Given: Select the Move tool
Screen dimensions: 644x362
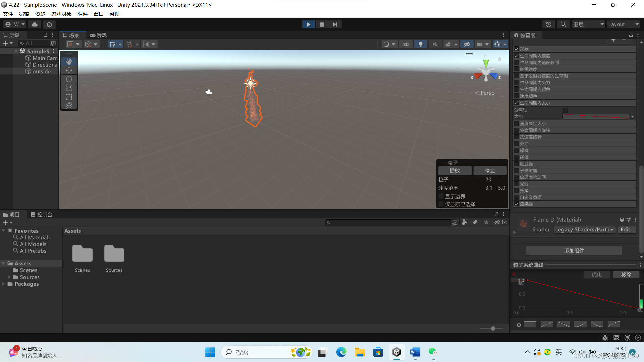Looking at the screenshot, I should (x=69, y=70).
